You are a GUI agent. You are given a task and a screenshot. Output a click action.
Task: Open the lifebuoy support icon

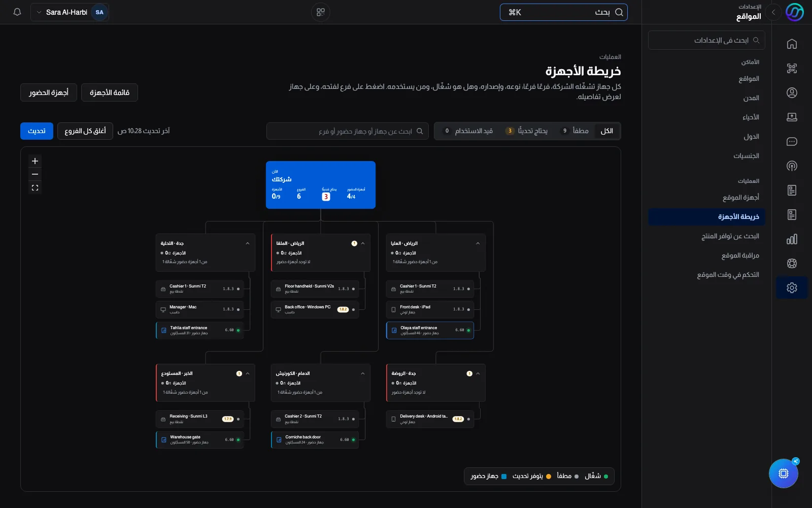792,264
